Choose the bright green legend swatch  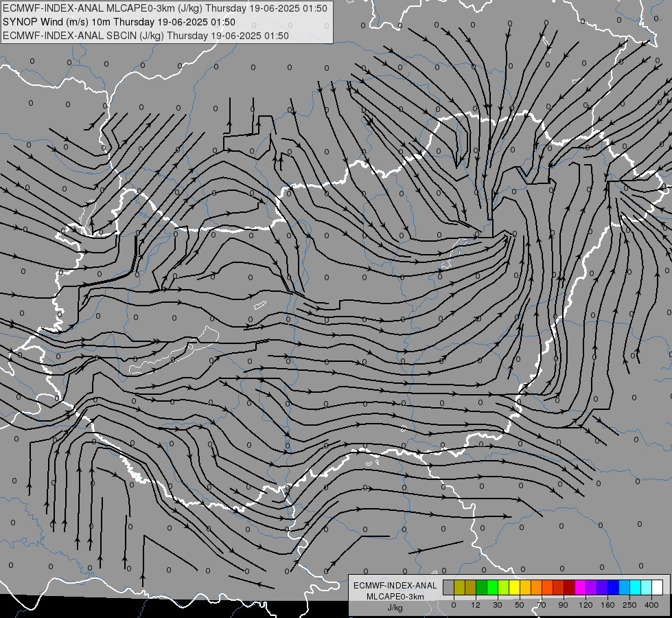[492, 588]
